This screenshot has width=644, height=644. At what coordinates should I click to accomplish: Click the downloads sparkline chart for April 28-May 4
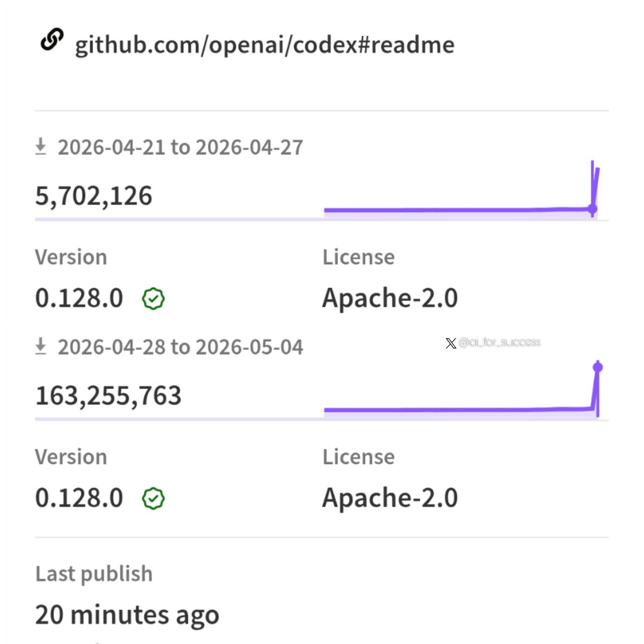(464, 389)
